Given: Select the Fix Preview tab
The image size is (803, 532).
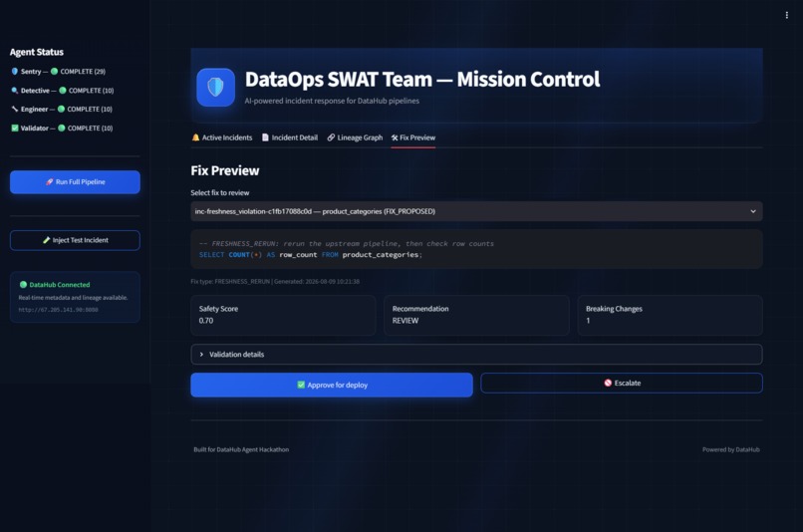Looking at the screenshot, I should pyautogui.click(x=413, y=137).
